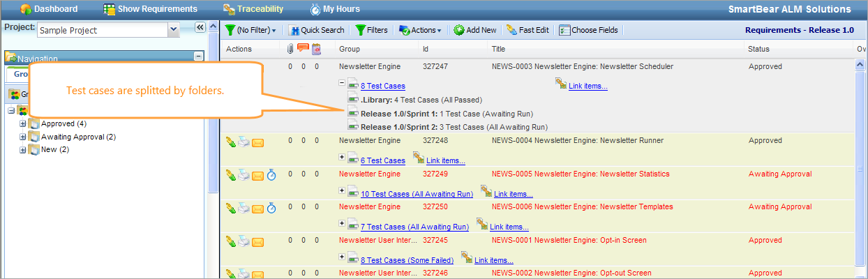Click the Quick Search binoculars icon

(294, 30)
